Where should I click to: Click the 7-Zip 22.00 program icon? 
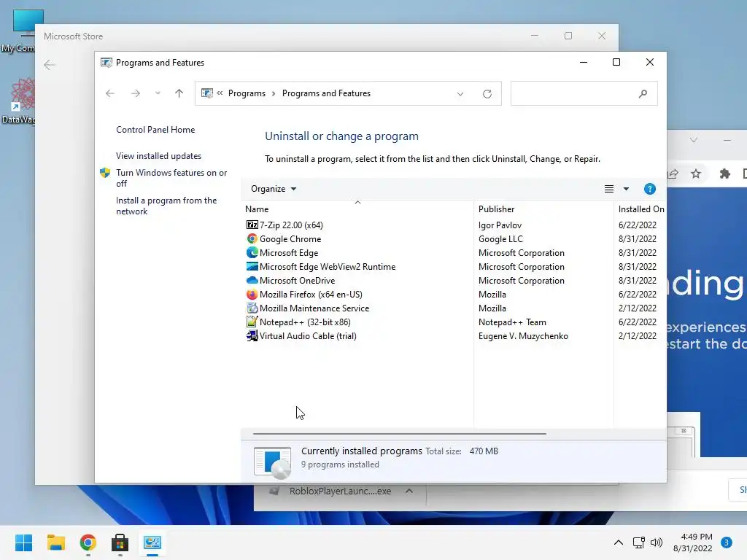point(252,225)
